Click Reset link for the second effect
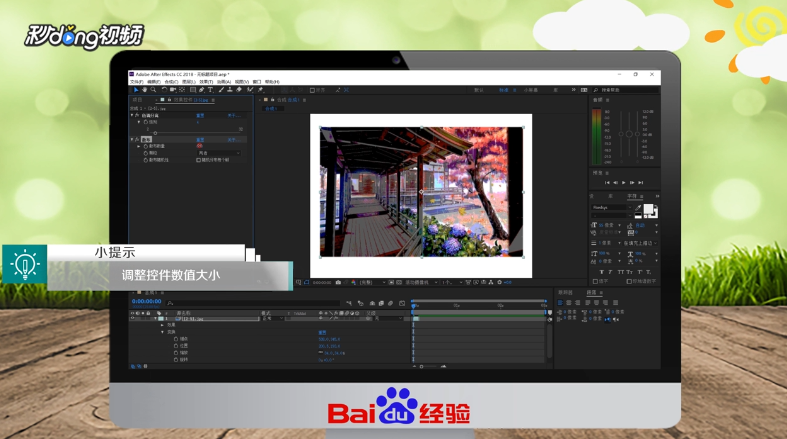The width and height of the screenshot is (787, 439). point(200,139)
